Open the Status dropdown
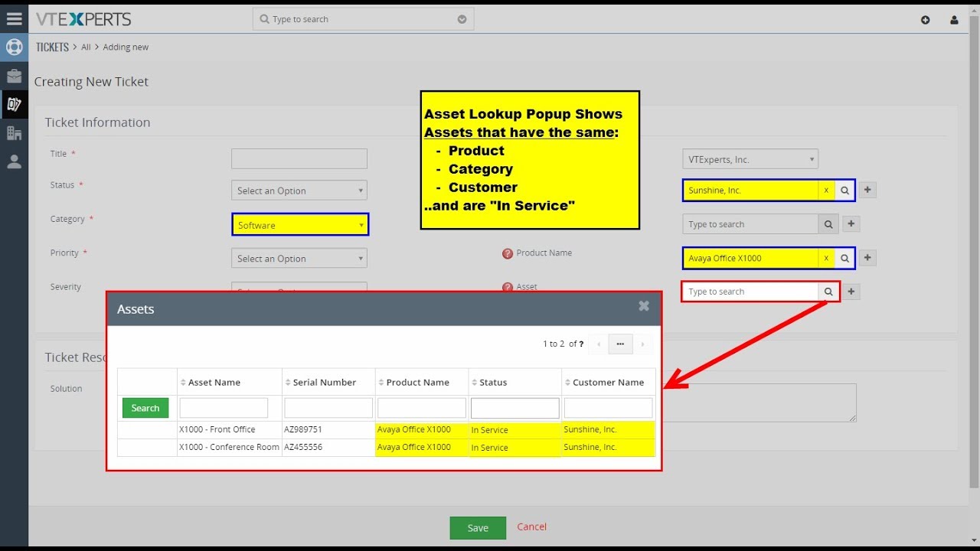The height and width of the screenshot is (551, 980). click(x=299, y=191)
